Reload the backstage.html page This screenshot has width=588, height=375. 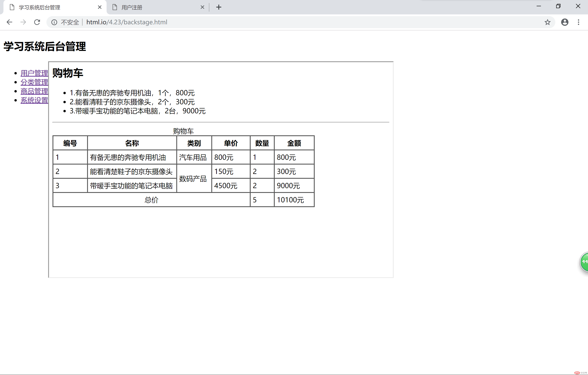pyautogui.click(x=37, y=22)
